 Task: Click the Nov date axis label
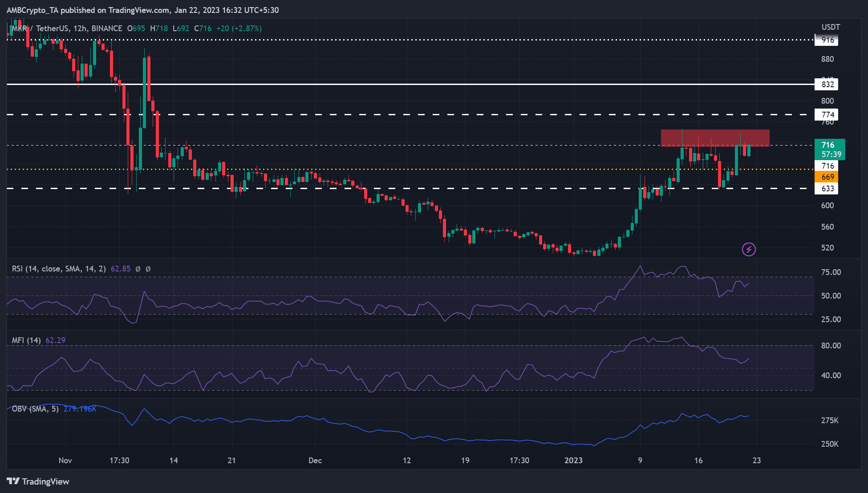coord(65,461)
